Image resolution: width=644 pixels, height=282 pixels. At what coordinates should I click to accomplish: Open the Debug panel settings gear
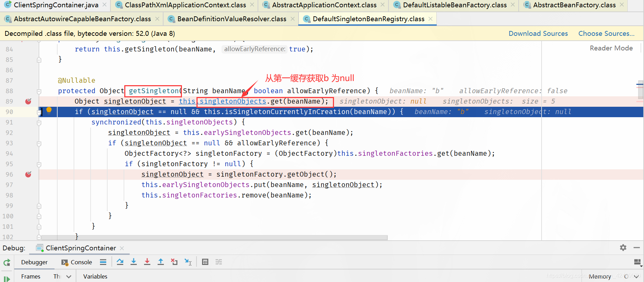click(623, 248)
